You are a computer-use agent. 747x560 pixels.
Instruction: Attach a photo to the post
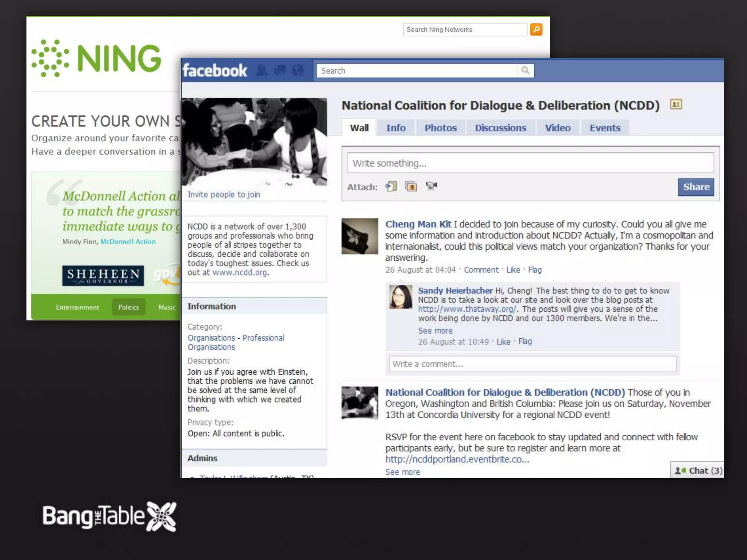[411, 187]
